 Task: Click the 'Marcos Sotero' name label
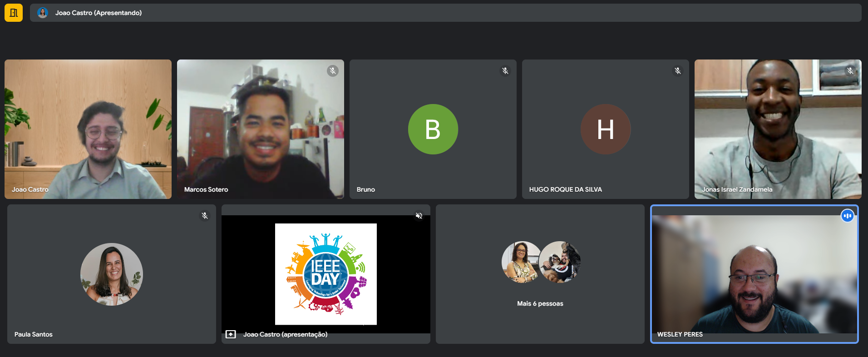[206, 189]
